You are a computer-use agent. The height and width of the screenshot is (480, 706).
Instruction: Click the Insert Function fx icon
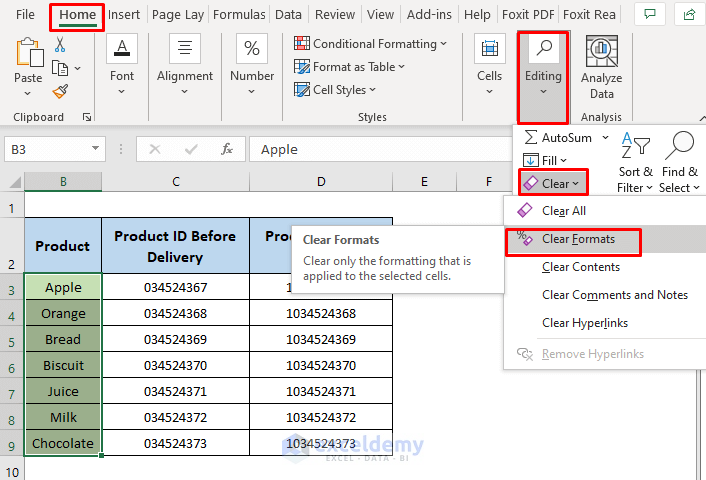227,149
